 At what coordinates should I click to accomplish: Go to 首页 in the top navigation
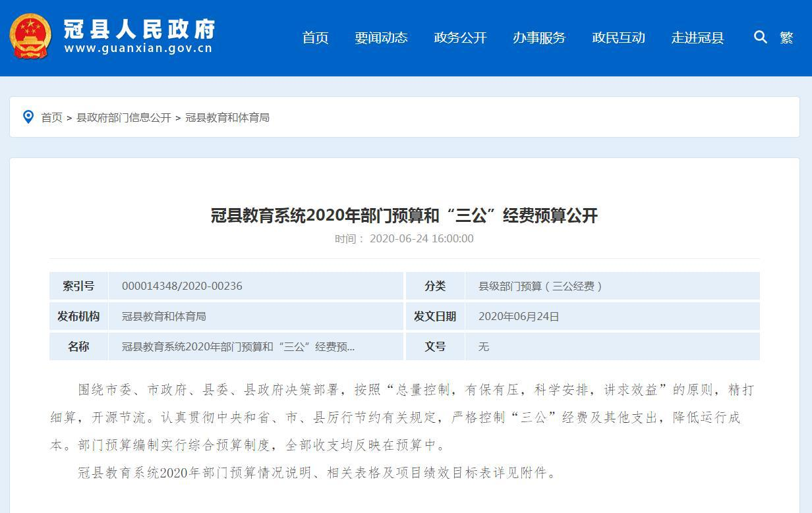[315, 38]
